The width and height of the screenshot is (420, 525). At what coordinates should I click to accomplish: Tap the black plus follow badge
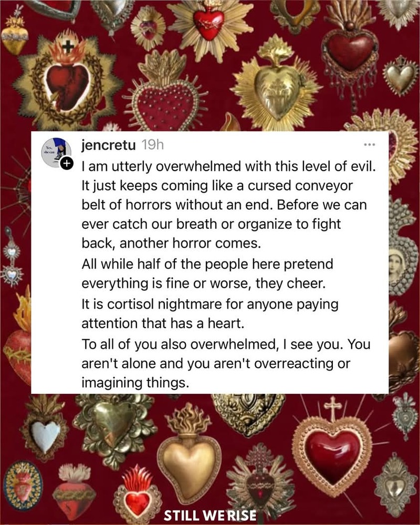pyautogui.click(x=67, y=164)
